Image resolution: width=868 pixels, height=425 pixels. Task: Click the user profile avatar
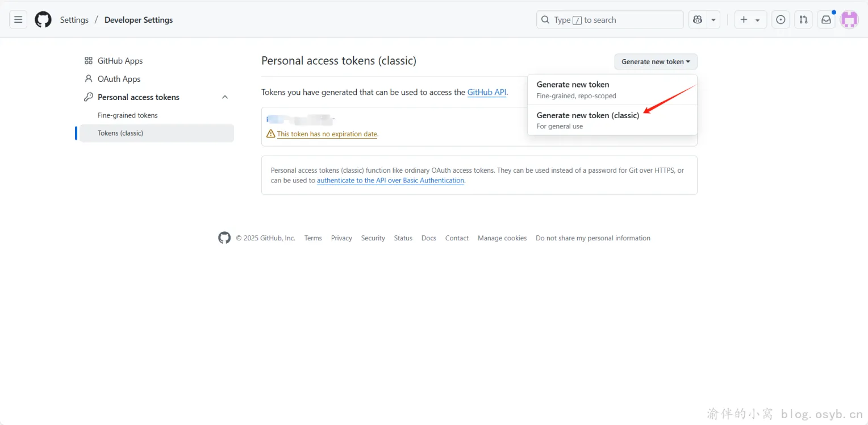tap(849, 20)
